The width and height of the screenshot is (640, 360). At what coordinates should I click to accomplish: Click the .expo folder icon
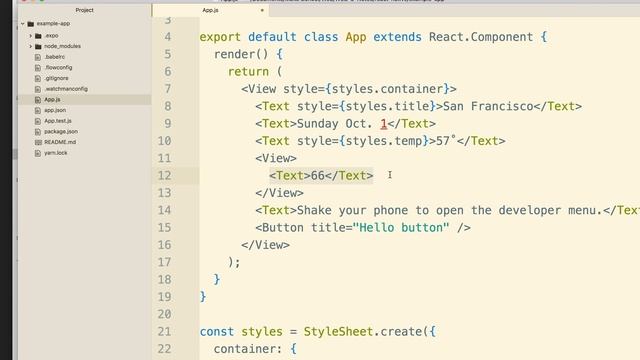pyautogui.click(x=38, y=36)
